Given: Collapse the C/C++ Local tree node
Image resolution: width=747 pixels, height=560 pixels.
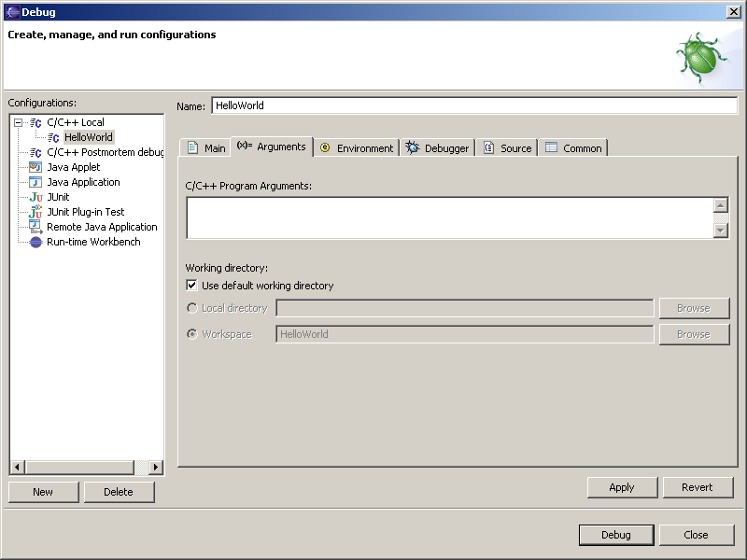Looking at the screenshot, I should pos(18,122).
